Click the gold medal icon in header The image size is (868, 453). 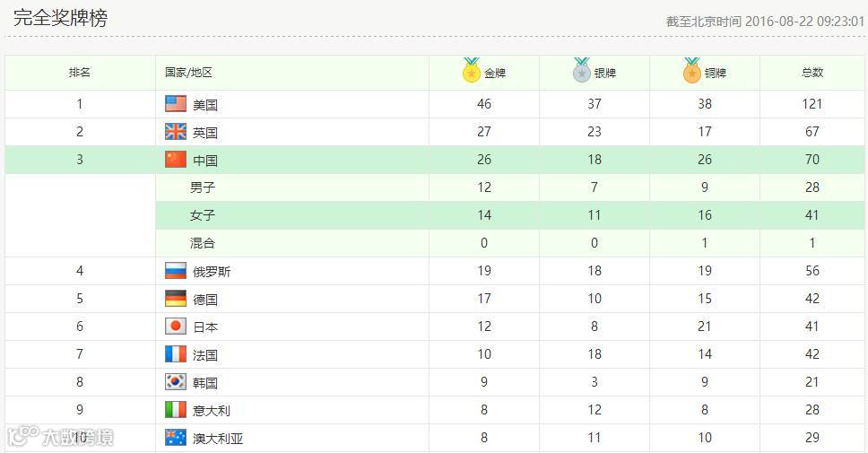472,71
